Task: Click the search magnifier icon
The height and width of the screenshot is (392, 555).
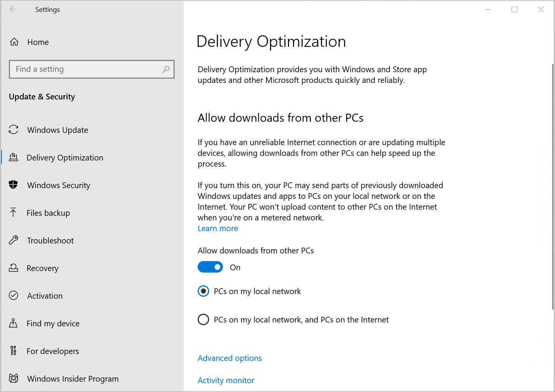Action: (x=166, y=69)
